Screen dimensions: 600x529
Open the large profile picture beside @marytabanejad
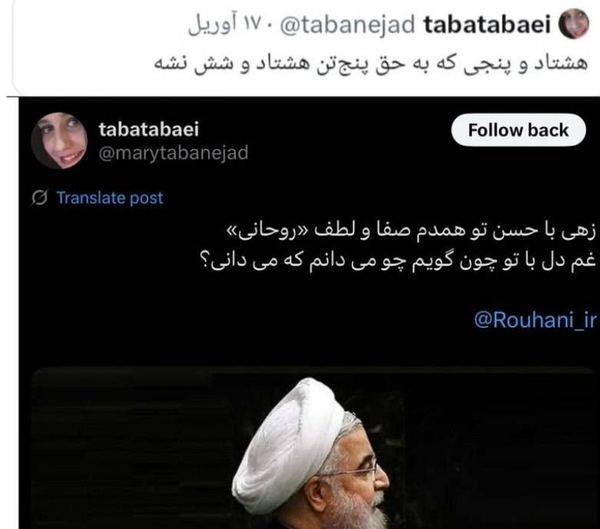tap(59, 140)
